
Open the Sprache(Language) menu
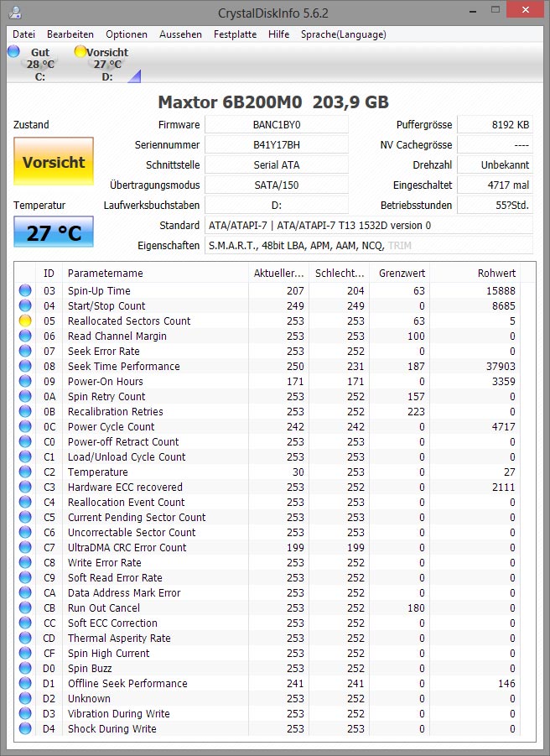344,34
